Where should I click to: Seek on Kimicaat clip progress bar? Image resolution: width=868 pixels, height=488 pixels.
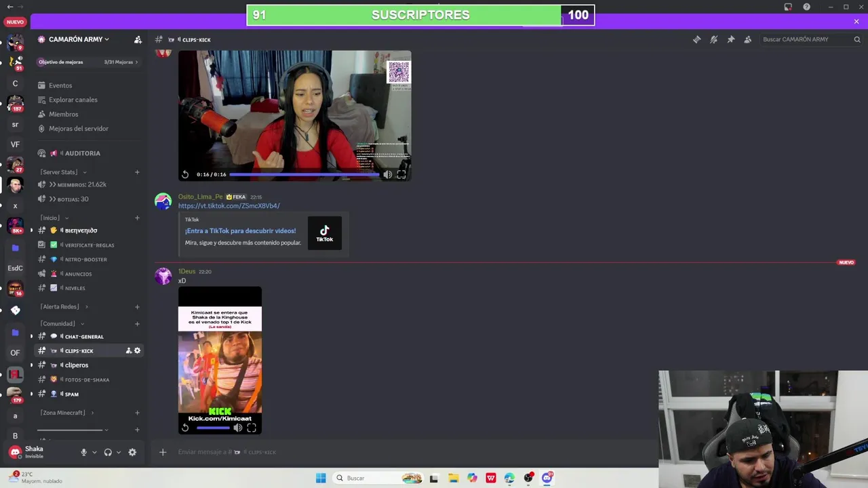(213, 428)
